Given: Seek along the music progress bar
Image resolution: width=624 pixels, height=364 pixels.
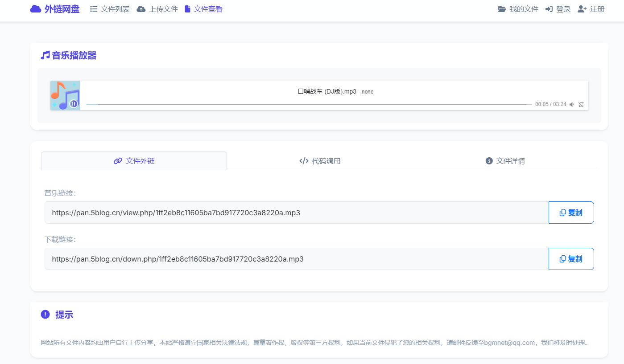Looking at the screenshot, I should 309,105.
